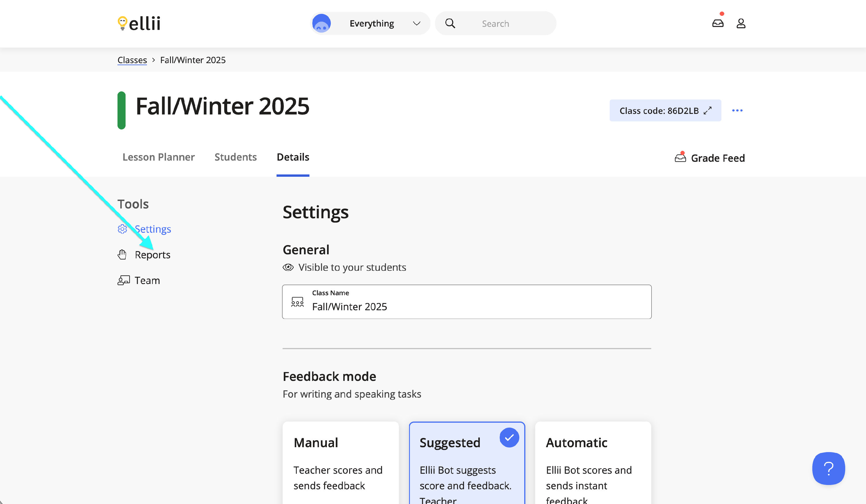866x504 pixels.
Task: Click the search magnifier icon
Action: coord(450,23)
